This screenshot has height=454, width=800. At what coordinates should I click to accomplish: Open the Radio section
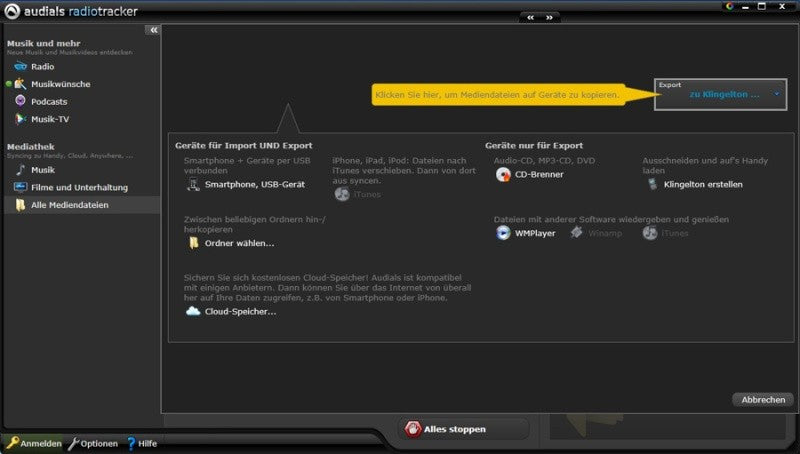[x=42, y=67]
